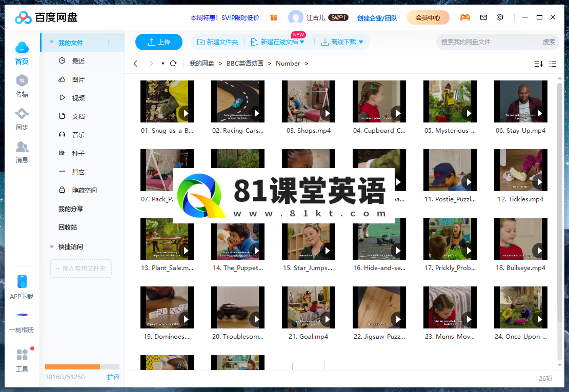Go forward with the right arrow

pos(151,64)
